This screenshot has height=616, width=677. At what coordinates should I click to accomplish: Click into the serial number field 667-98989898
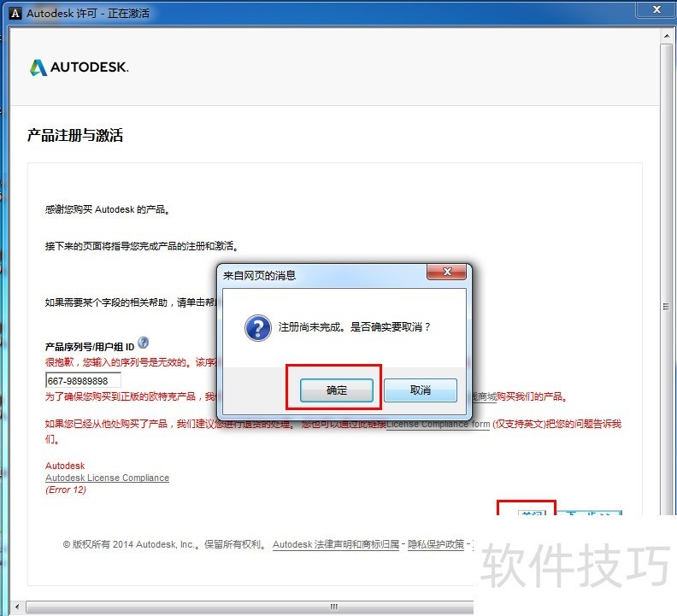point(83,381)
